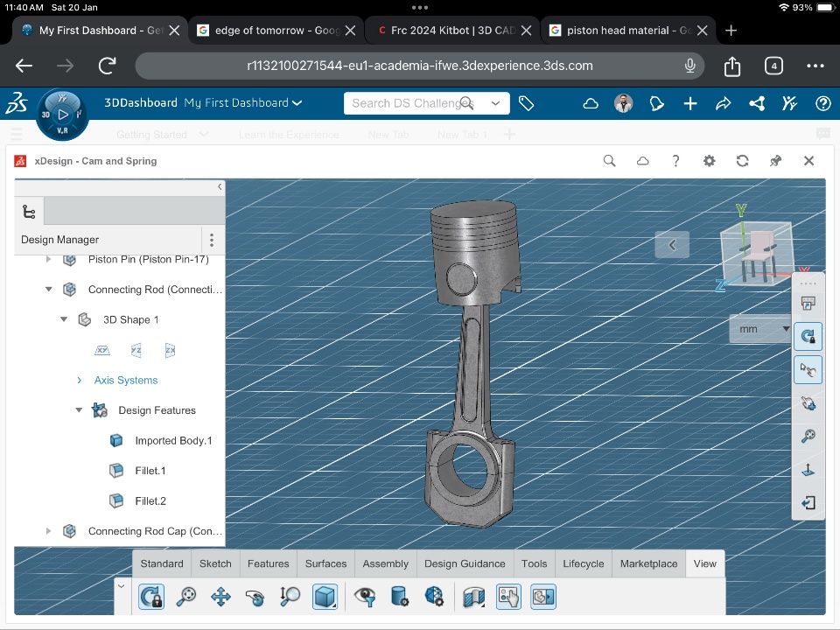
Task: Open the Assembly tab
Action: pyautogui.click(x=385, y=563)
